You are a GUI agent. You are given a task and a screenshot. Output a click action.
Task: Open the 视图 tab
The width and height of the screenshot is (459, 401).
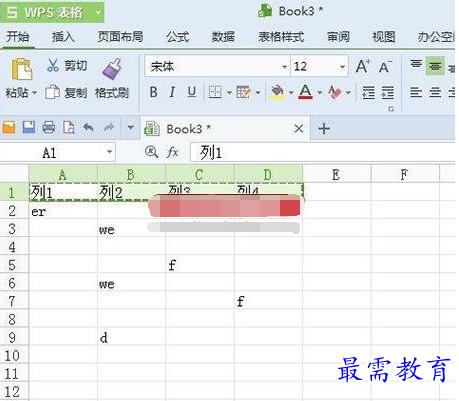point(384,36)
